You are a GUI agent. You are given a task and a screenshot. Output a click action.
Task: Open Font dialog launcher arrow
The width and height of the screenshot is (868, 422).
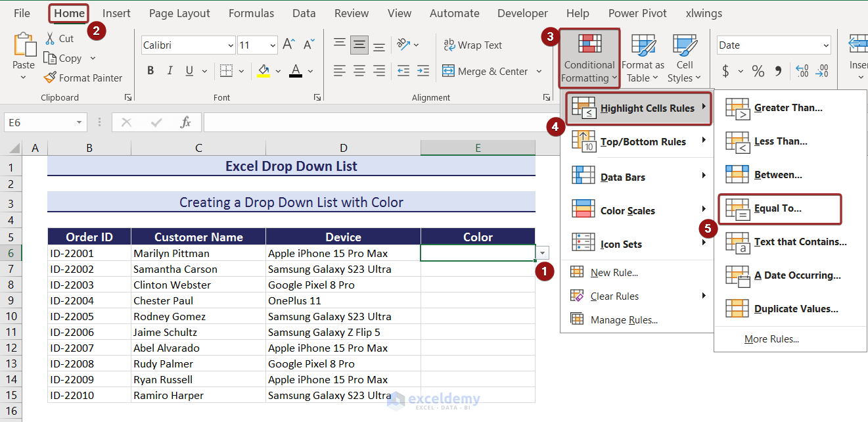317,97
